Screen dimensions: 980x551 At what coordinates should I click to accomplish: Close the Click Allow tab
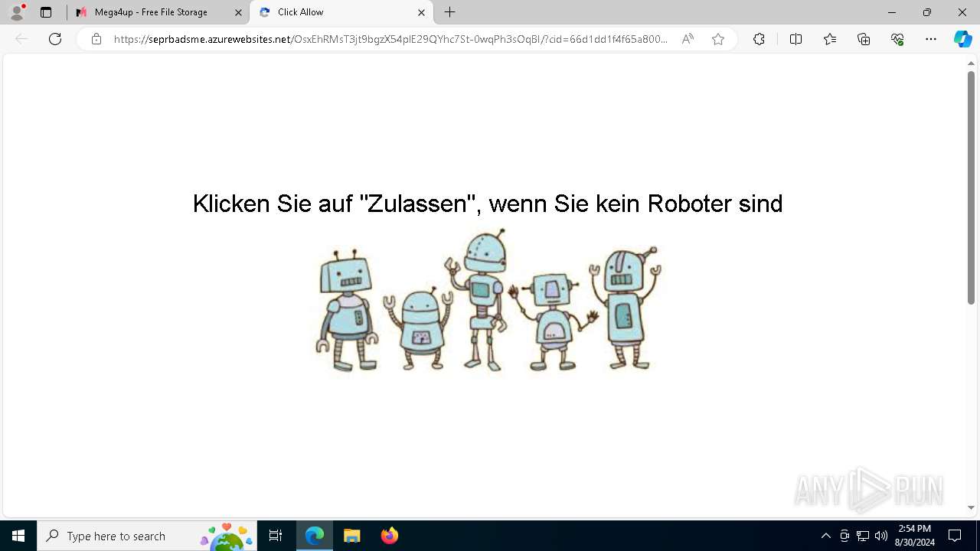tap(421, 12)
